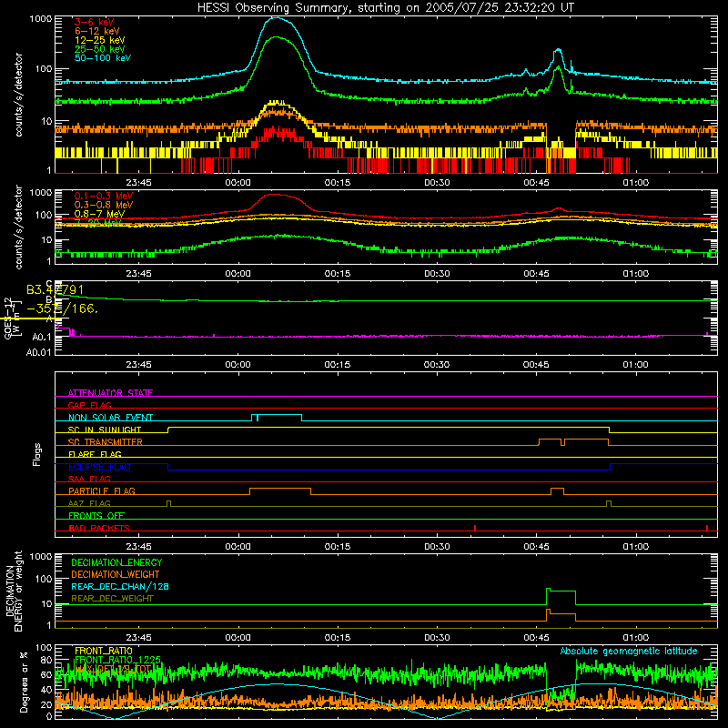The height and width of the screenshot is (728, 728).
Task: Select the SC_IN_SUNLIGHT flag label
Action: pos(105,430)
